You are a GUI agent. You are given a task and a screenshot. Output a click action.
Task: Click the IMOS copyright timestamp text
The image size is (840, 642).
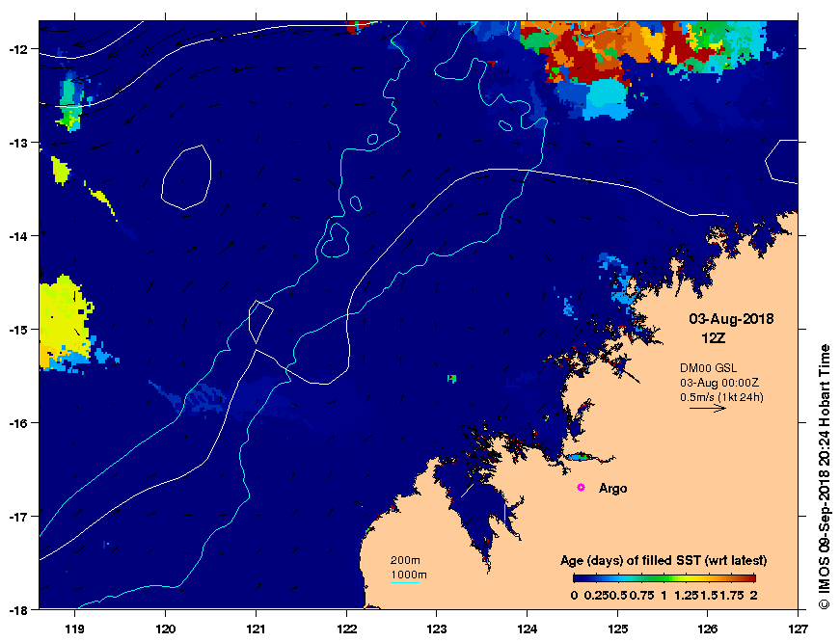(824, 476)
